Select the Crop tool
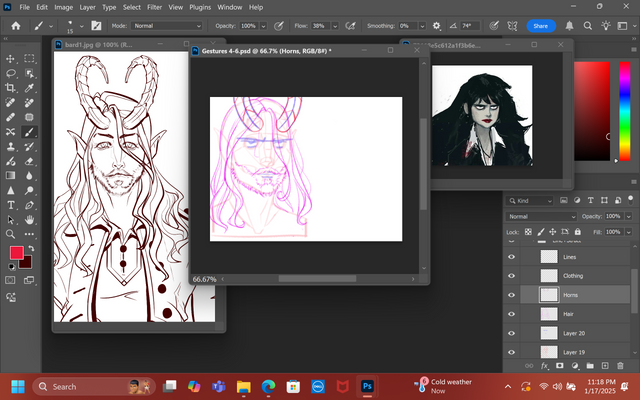This screenshot has height=400, width=640. (x=9, y=88)
